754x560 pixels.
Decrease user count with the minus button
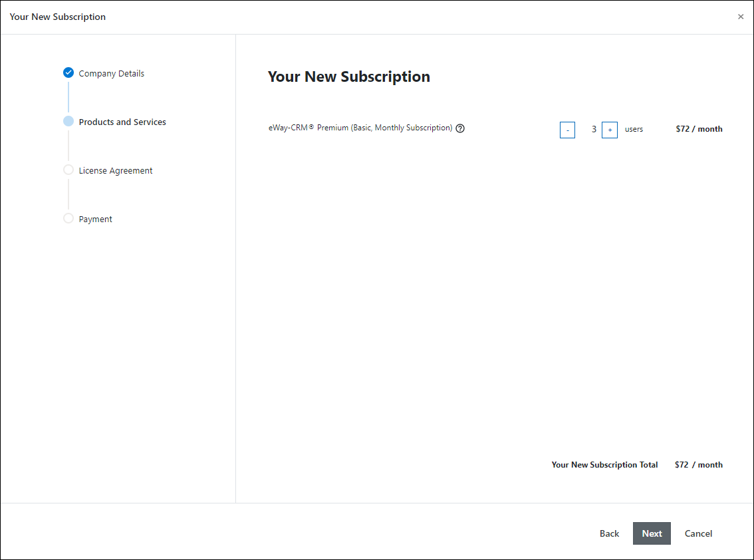tap(567, 130)
